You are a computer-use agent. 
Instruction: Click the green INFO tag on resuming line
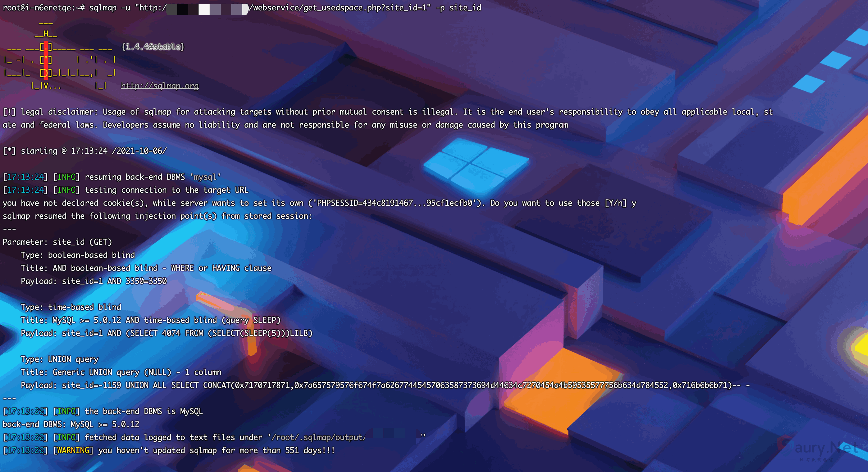[66, 177]
